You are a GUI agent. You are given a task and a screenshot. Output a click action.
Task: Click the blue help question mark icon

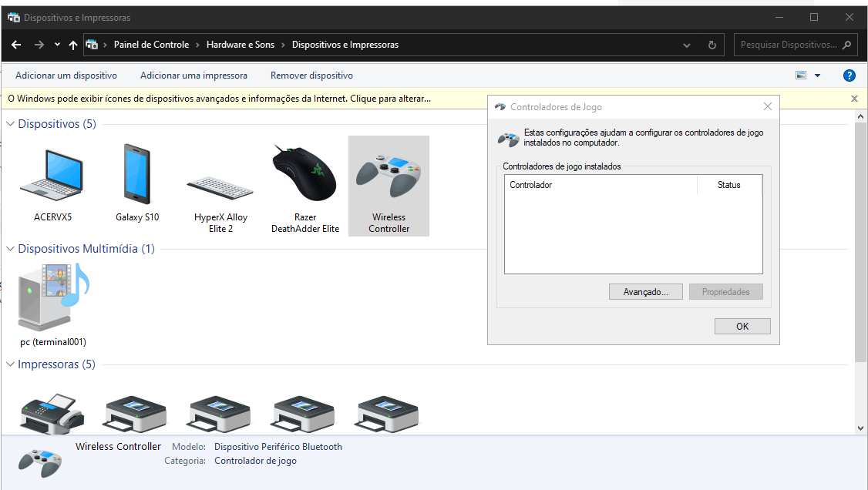(x=849, y=76)
